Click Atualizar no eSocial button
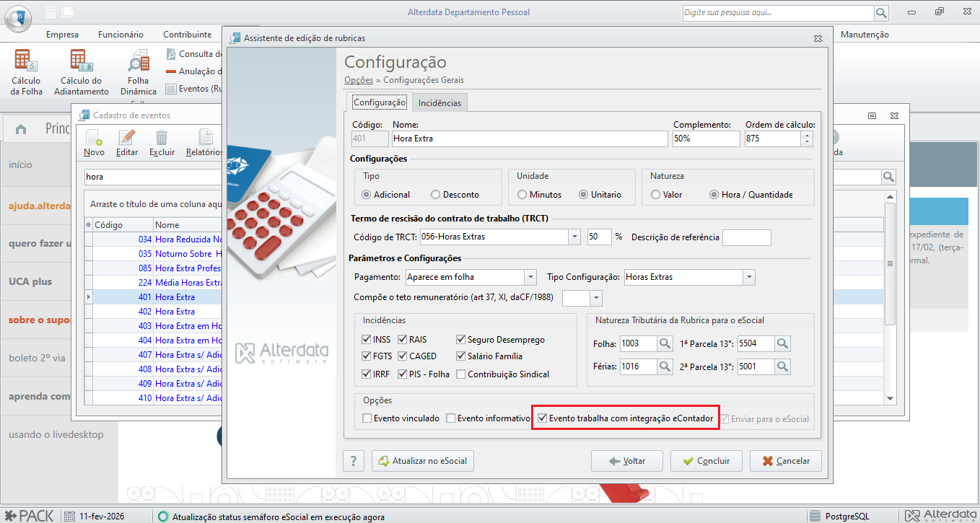 [x=423, y=461]
